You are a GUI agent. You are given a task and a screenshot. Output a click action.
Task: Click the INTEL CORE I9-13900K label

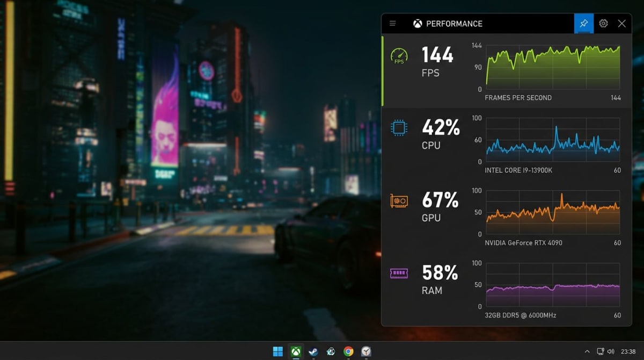point(518,170)
